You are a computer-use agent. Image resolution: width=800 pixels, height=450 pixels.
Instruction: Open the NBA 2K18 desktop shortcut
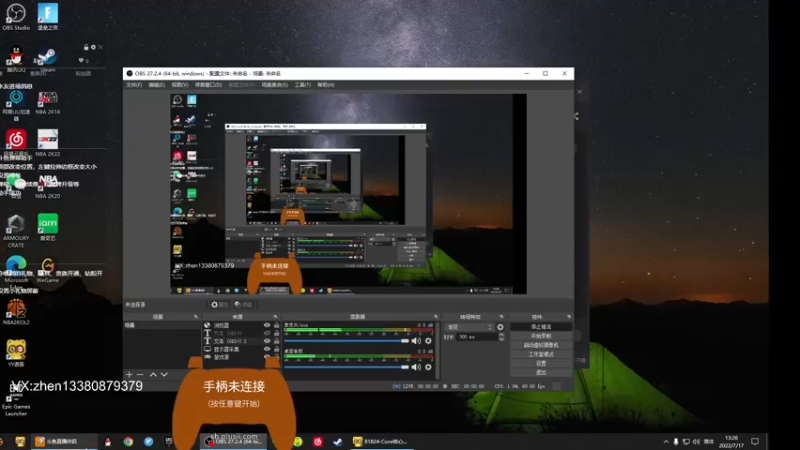click(x=47, y=102)
